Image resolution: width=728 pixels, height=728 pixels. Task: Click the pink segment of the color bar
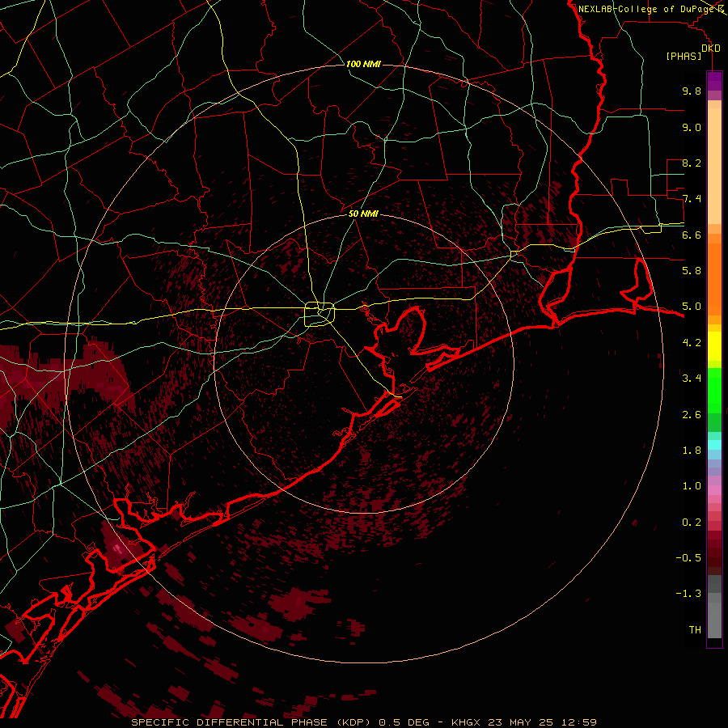tap(714, 490)
